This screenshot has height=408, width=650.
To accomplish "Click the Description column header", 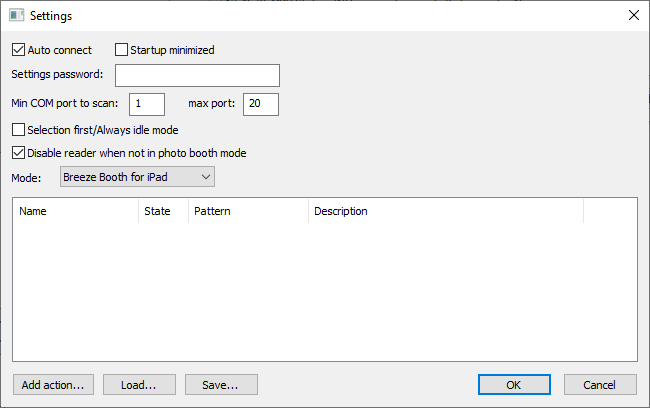I will [x=445, y=211].
